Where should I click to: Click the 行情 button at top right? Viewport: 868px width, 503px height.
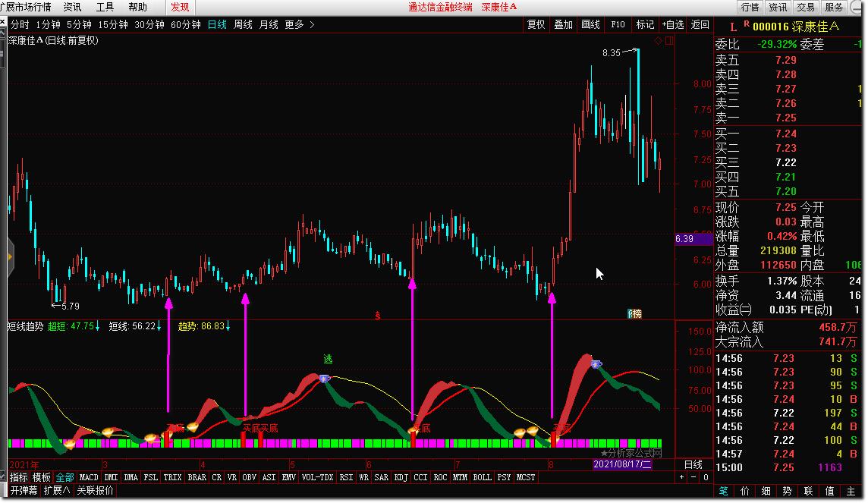[x=750, y=7]
